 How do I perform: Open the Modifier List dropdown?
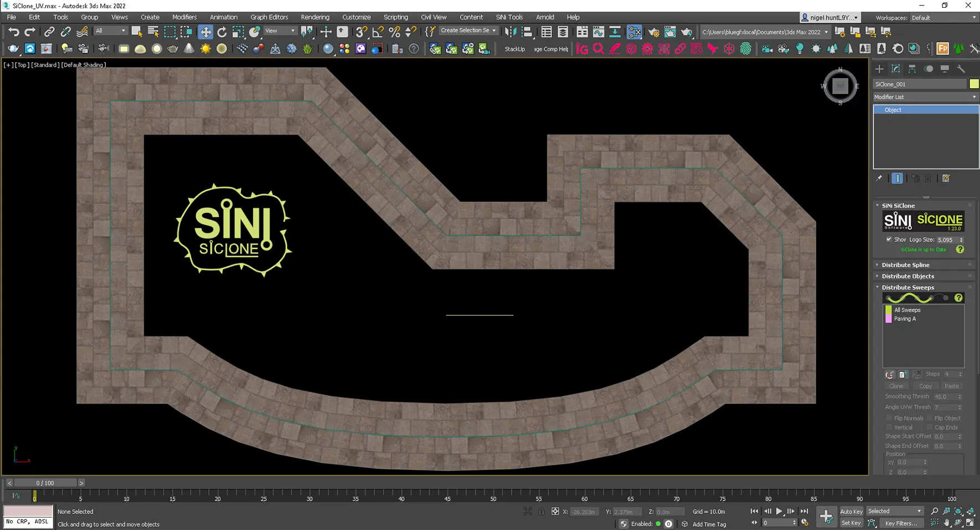click(x=926, y=97)
